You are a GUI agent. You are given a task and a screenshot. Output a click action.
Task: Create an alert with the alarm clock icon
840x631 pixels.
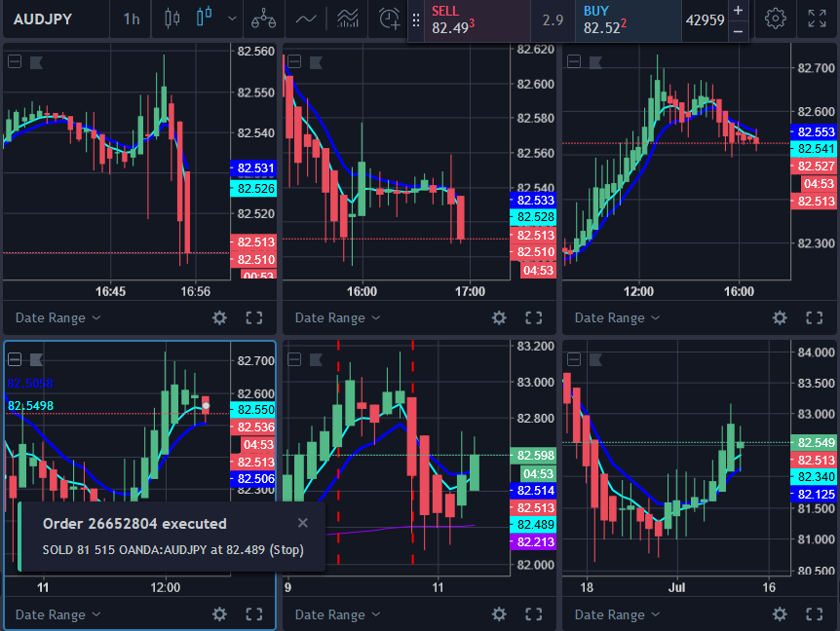click(x=390, y=19)
